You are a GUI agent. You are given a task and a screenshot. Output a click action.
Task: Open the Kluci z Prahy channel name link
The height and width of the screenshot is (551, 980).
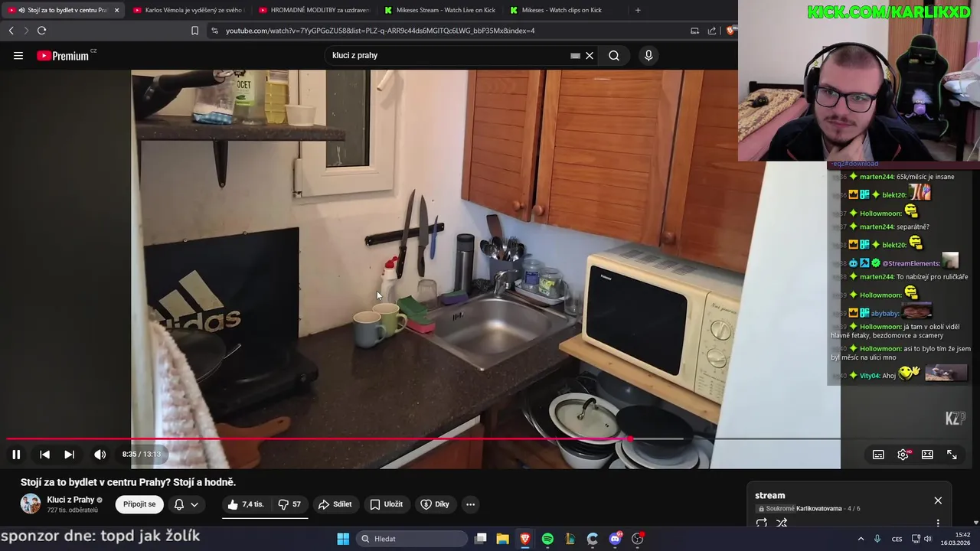tap(70, 500)
